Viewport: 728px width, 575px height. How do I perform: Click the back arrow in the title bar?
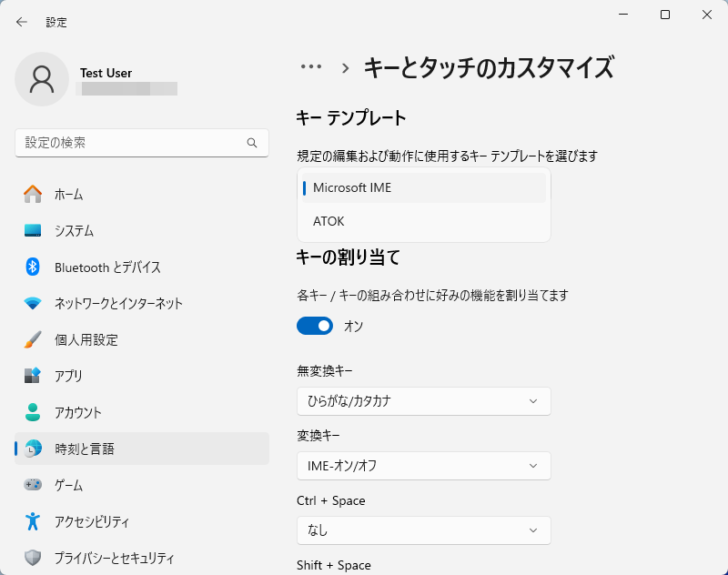click(22, 22)
